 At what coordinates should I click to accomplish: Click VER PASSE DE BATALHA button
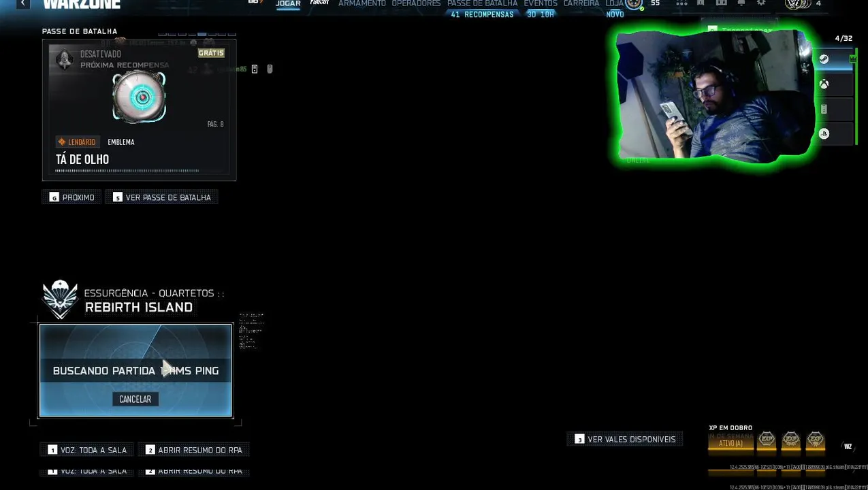(162, 197)
